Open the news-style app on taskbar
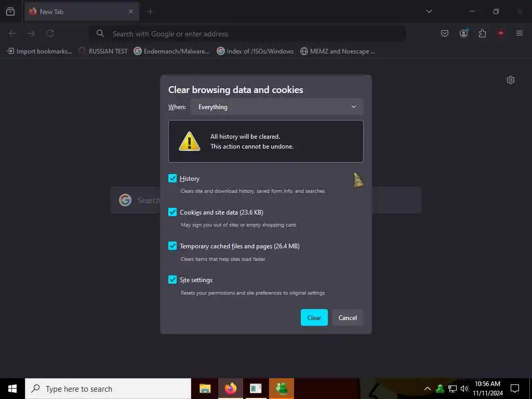The image size is (532, 399). 256,389
